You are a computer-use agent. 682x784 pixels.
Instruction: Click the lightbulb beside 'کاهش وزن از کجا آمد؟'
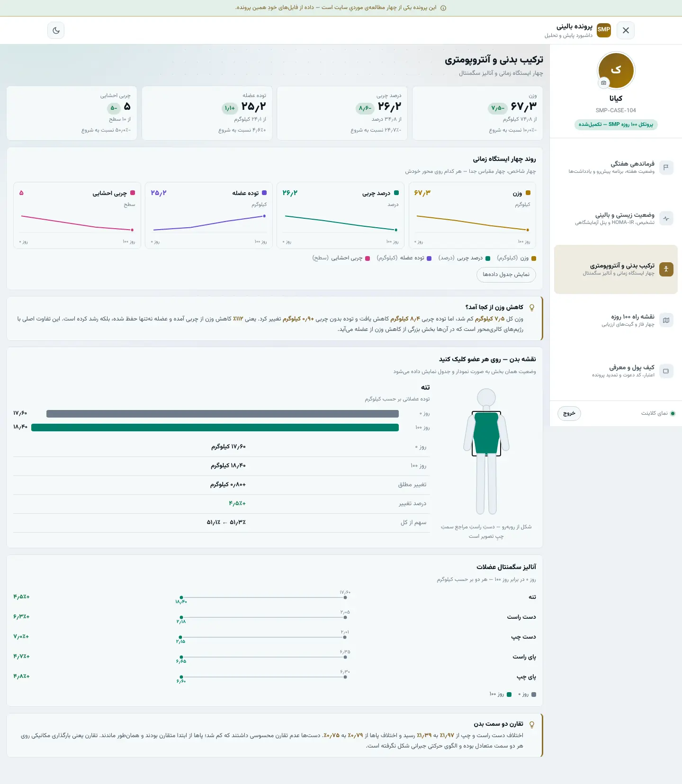coord(532,308)
